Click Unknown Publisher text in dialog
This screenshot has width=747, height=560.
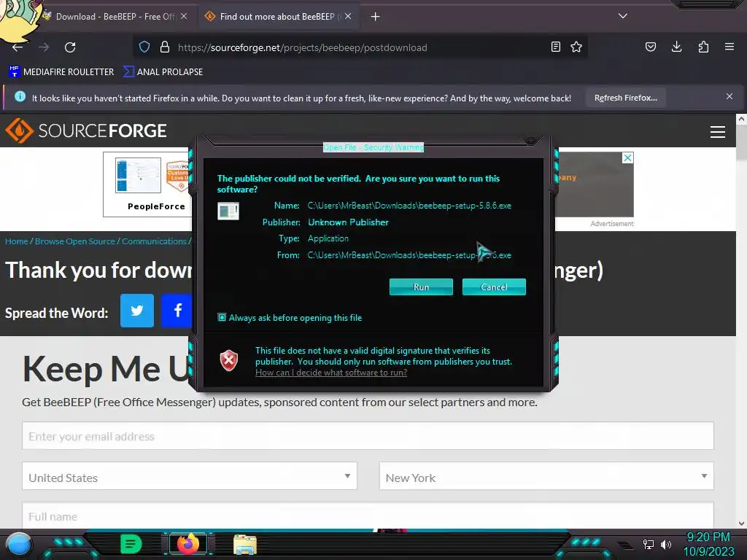348,222
